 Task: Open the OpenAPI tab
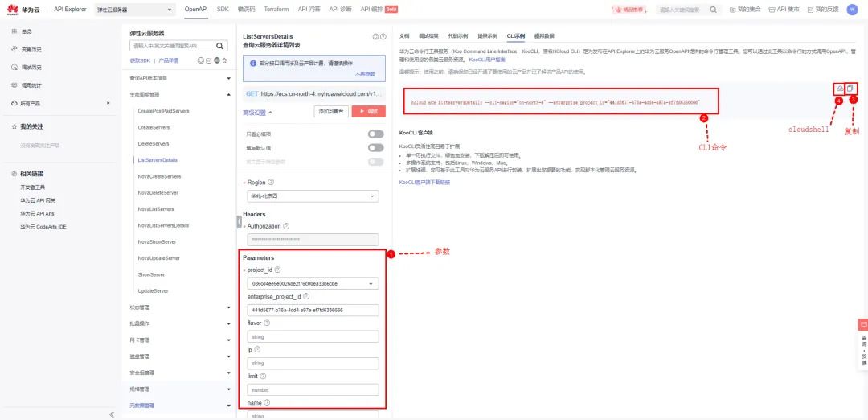(196, 10)
